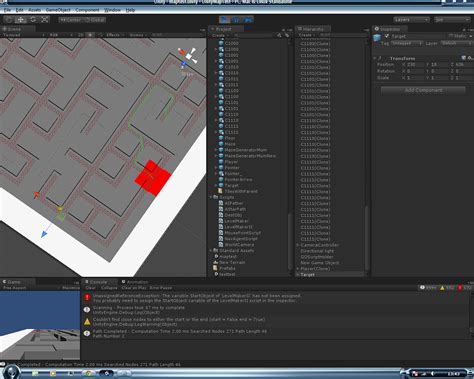
Task: Collapse the Transform component
Action: click(375, 58)
